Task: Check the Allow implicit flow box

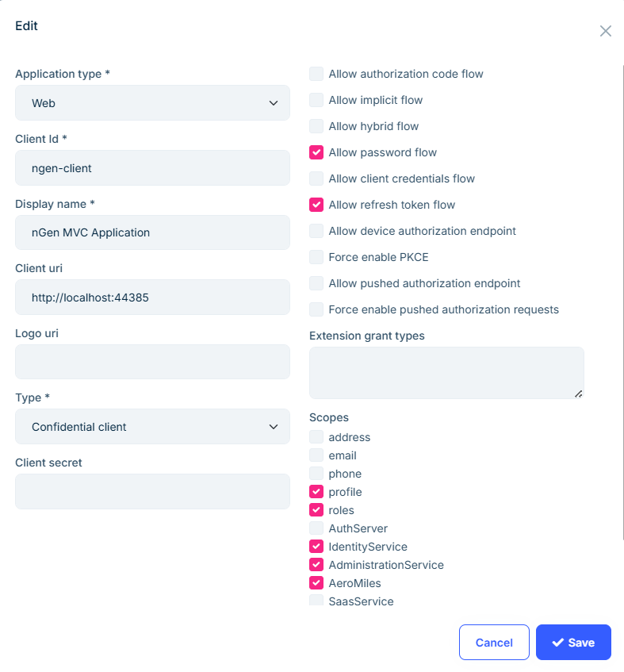Action: 316,100
